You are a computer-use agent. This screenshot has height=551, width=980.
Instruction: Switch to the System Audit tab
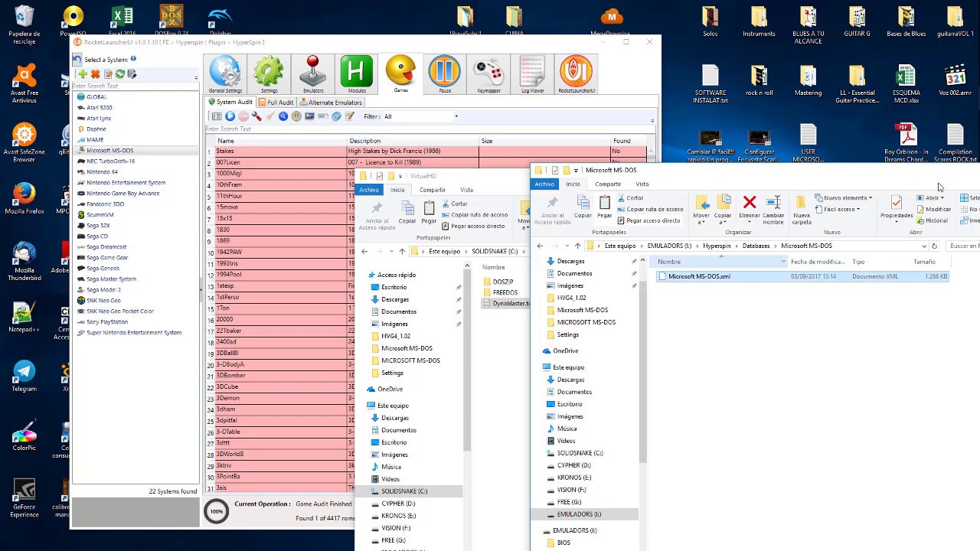coord(230,102)
